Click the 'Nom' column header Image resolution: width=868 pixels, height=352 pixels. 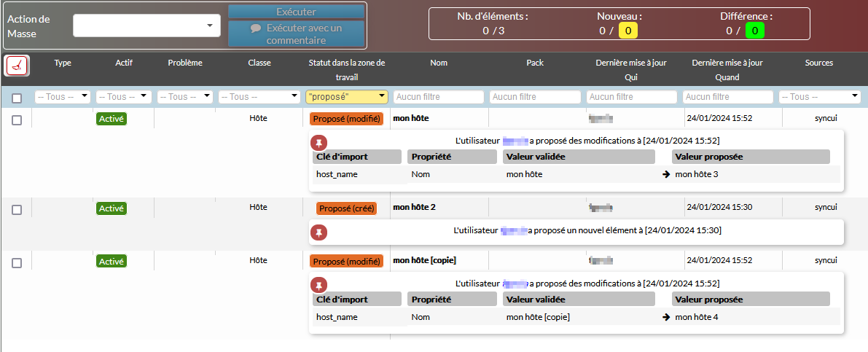tap(439, 63)
